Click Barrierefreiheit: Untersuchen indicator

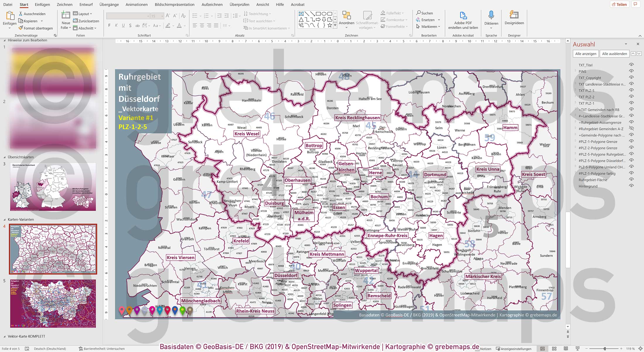tap(102, 349)
